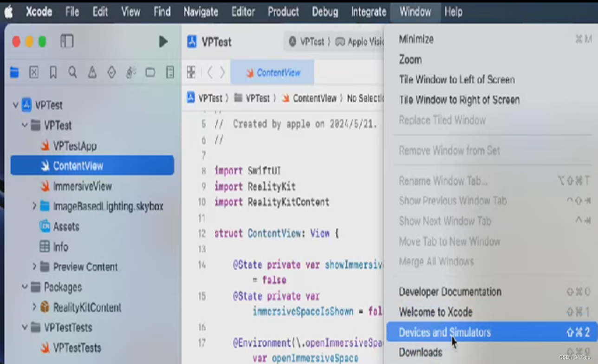Click the Run play button in toolbar

click(x=163, y=42)
